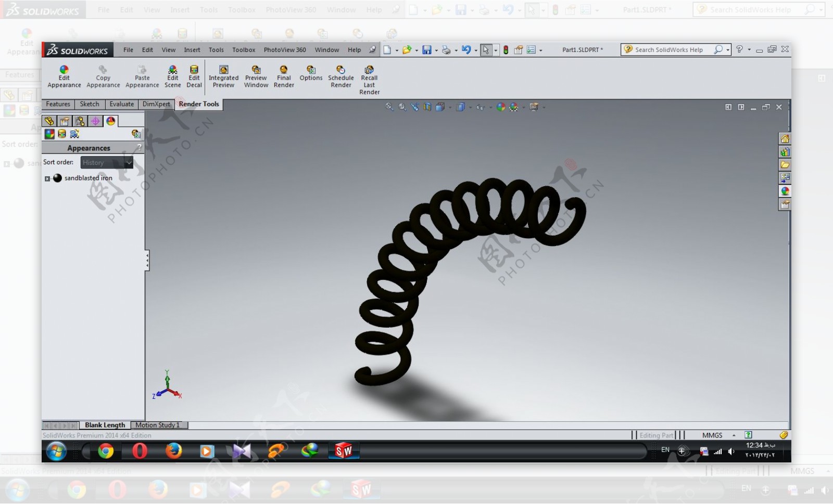833x504 pixels.
Task: Launch the Final Render
Action: (284, 76)
